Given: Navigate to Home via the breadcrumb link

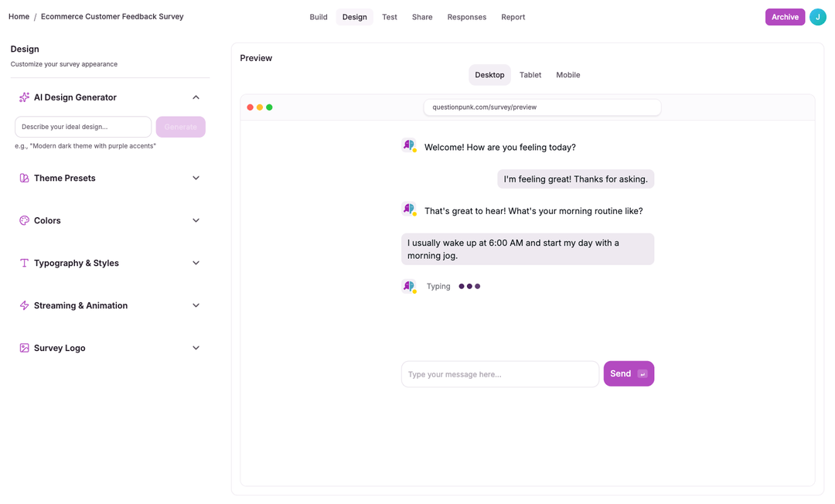Looking at the screenshot, I should (19, 15).
